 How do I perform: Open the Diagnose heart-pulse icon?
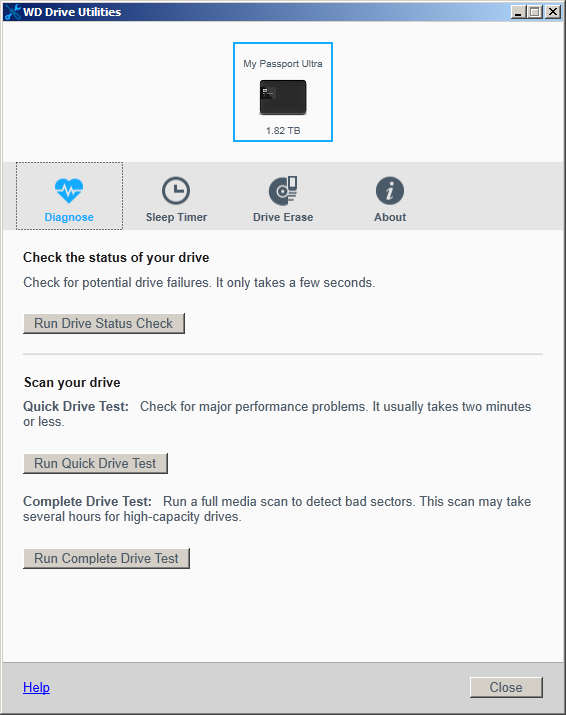[x=69, y=191]
